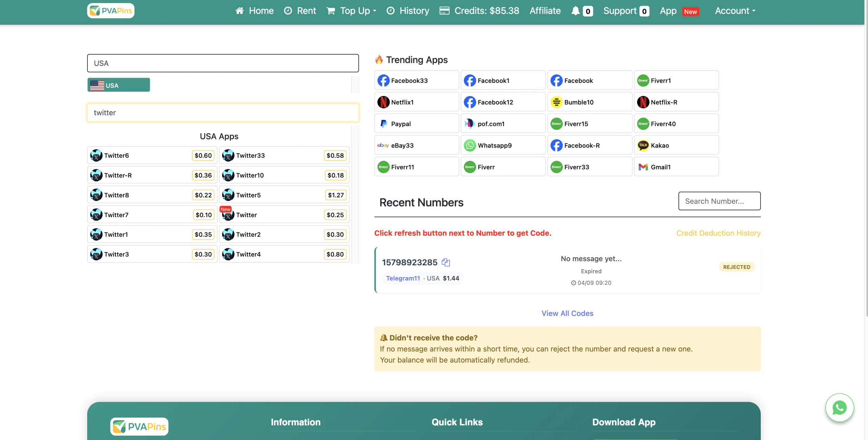Choose the Twitter4 app for $0.80
This screenshot has height=440, width=868.
pyautogui.click(x=284, y=254)
